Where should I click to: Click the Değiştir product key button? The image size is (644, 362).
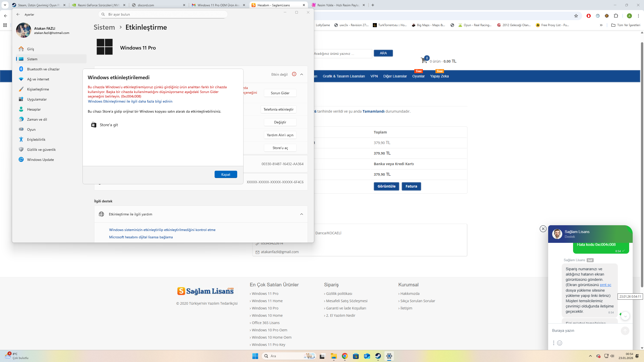[x=280, y=122]
